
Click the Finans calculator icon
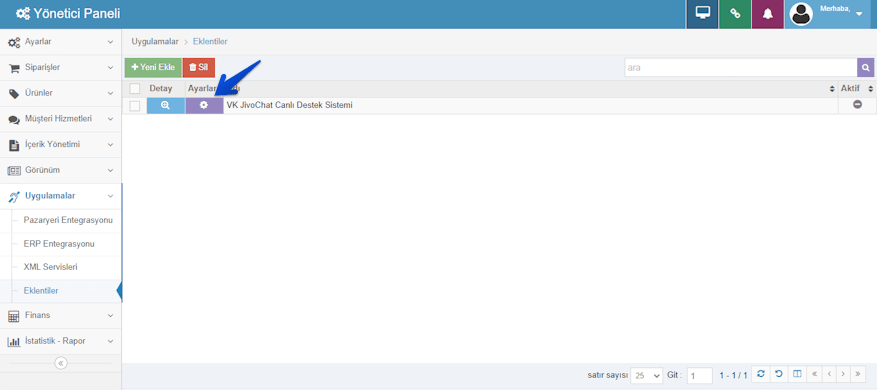pos(14,316)
